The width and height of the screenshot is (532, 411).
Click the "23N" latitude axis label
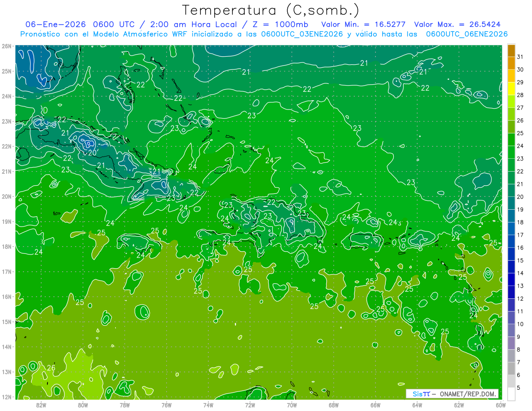pos(7,121)
